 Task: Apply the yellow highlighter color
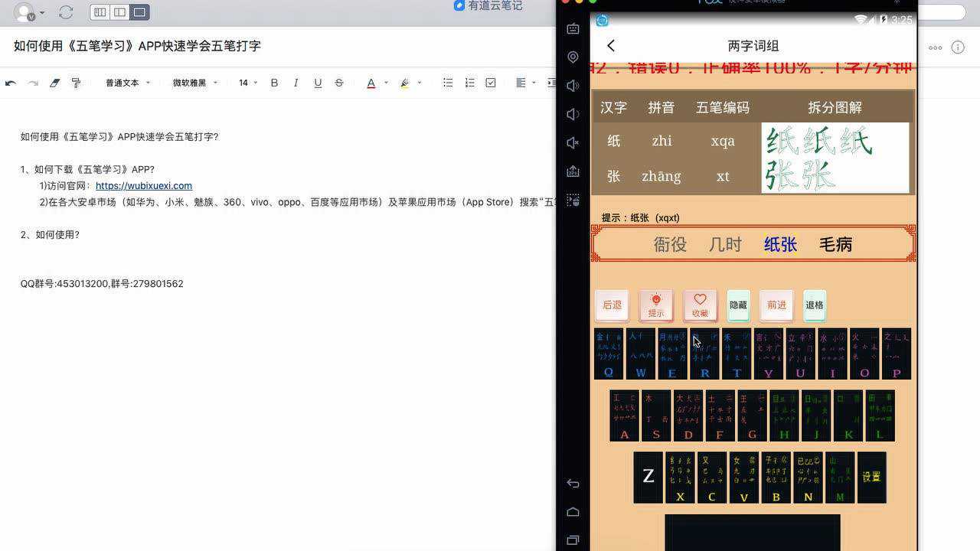click(406, 83)
